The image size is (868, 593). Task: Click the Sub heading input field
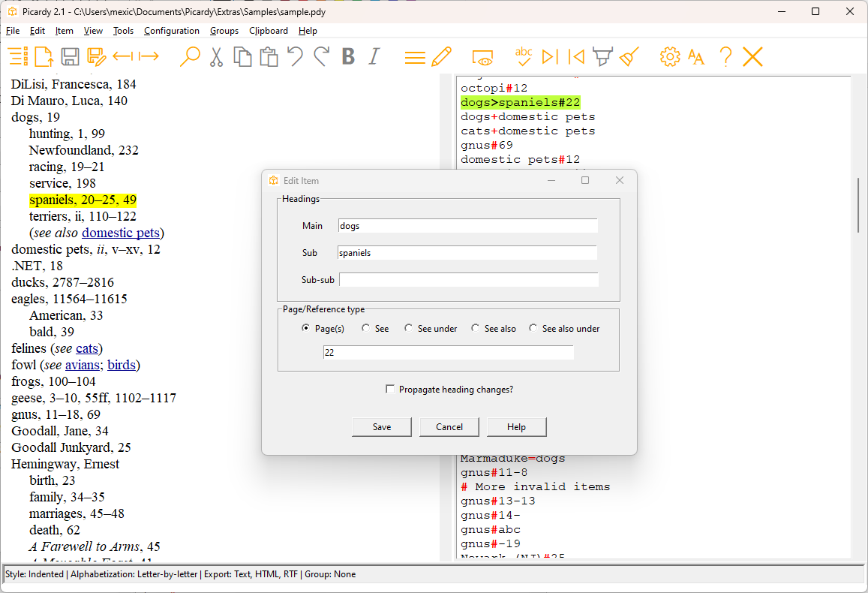467,253
